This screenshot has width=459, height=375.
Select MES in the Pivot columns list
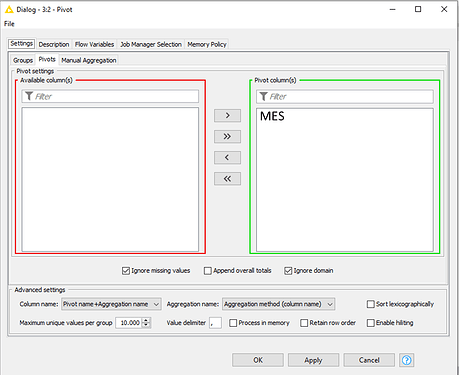(x=272, y=116)
